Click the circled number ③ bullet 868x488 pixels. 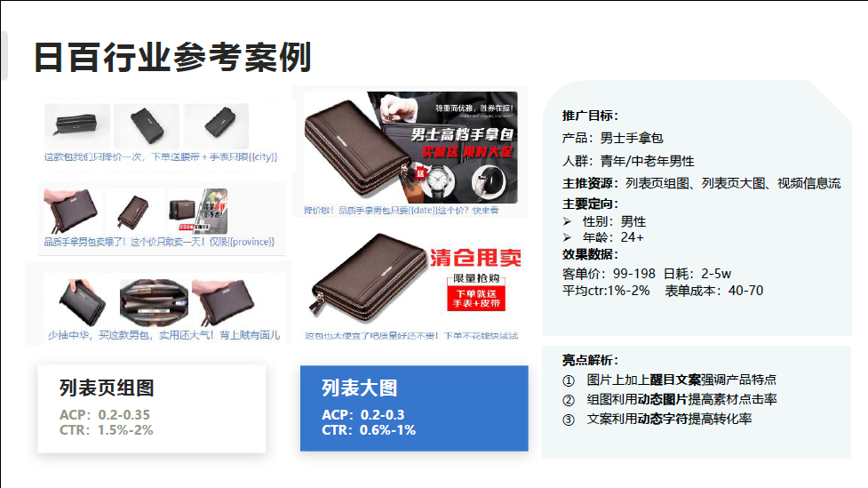pyautogui.click(x=569, y=420)
